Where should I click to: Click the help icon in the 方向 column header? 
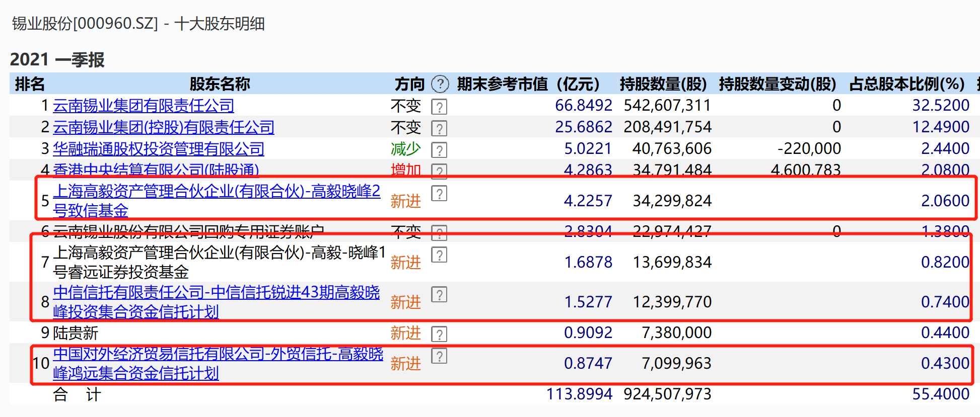coord(440,84)
